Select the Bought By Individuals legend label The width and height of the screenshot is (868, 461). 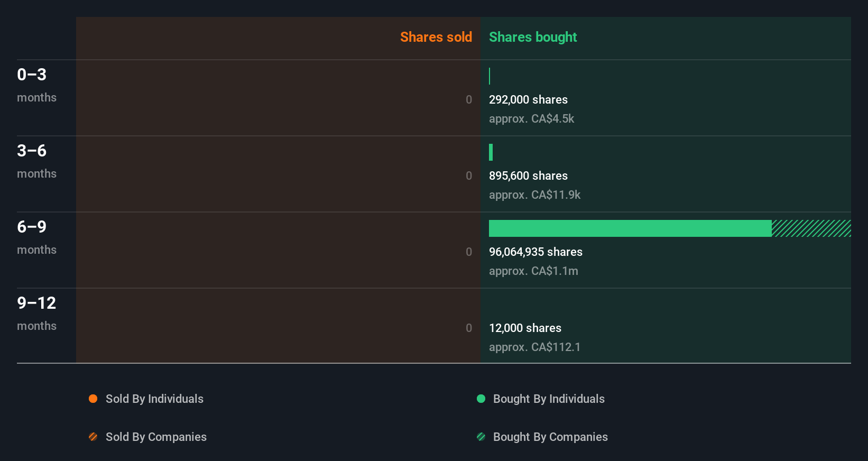(549, 399)
